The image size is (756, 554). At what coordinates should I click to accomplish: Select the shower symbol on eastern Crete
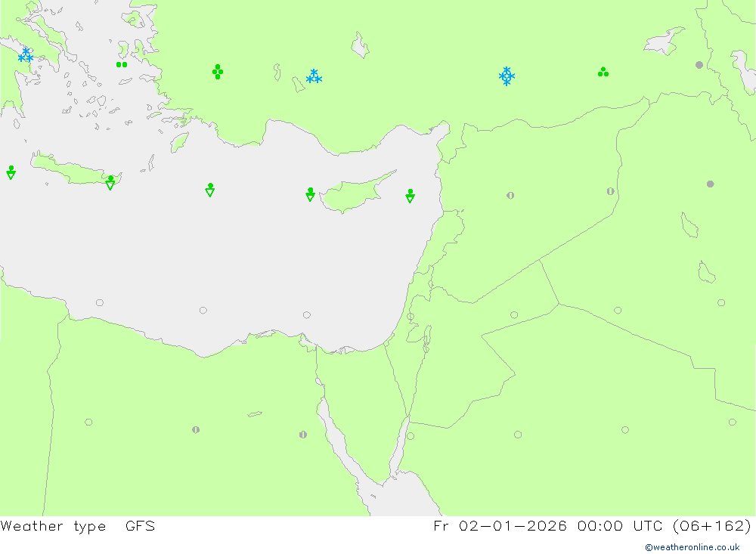click(x=110, y=183)
